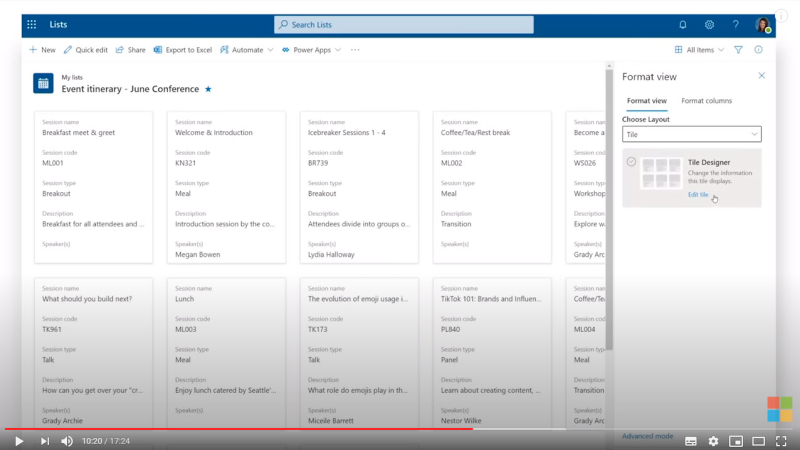
Task: Seek on the red video progress bar
Action: pos(239,429)
